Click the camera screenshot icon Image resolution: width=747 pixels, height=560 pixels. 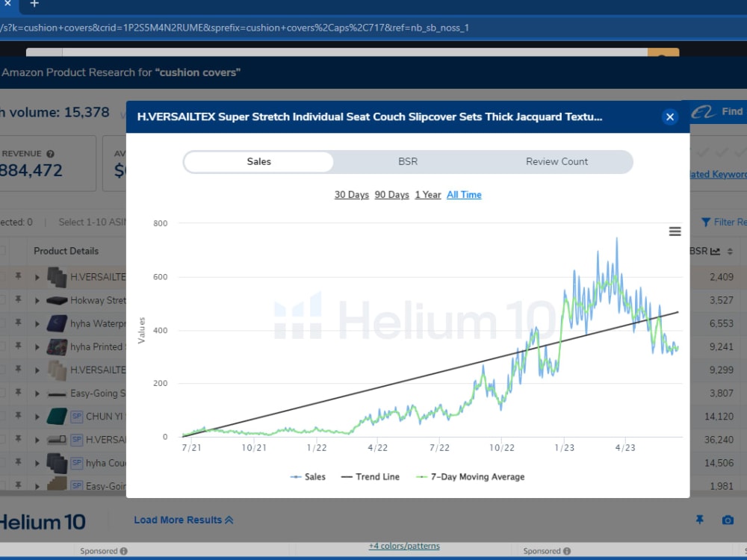coord(728,520)
